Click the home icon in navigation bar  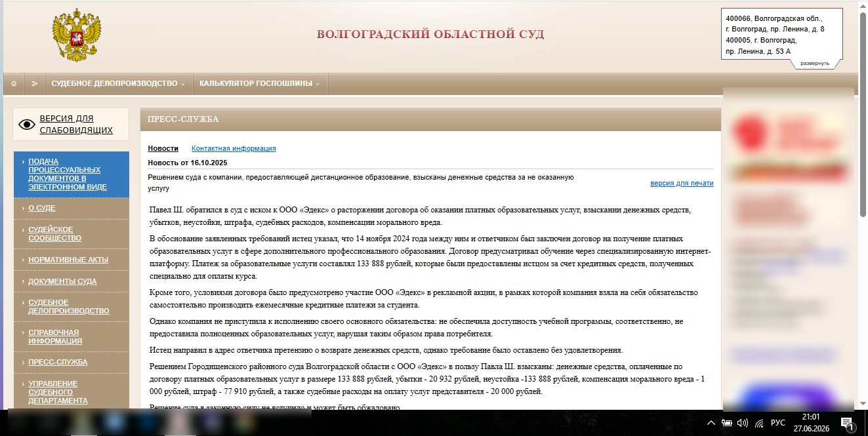pos(14,84)
